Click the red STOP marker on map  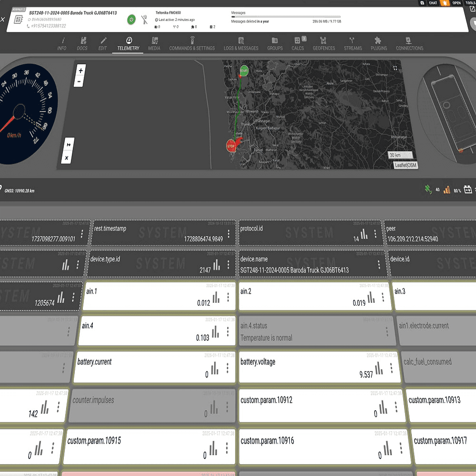(232, 145)
